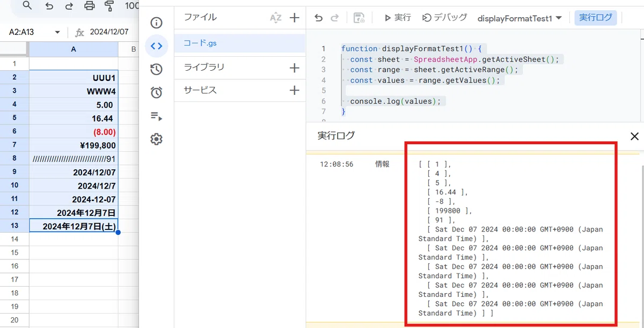Click the formula bar showing 2024/12/07
This screenshot has height=328, width=644.
point(109,32)
